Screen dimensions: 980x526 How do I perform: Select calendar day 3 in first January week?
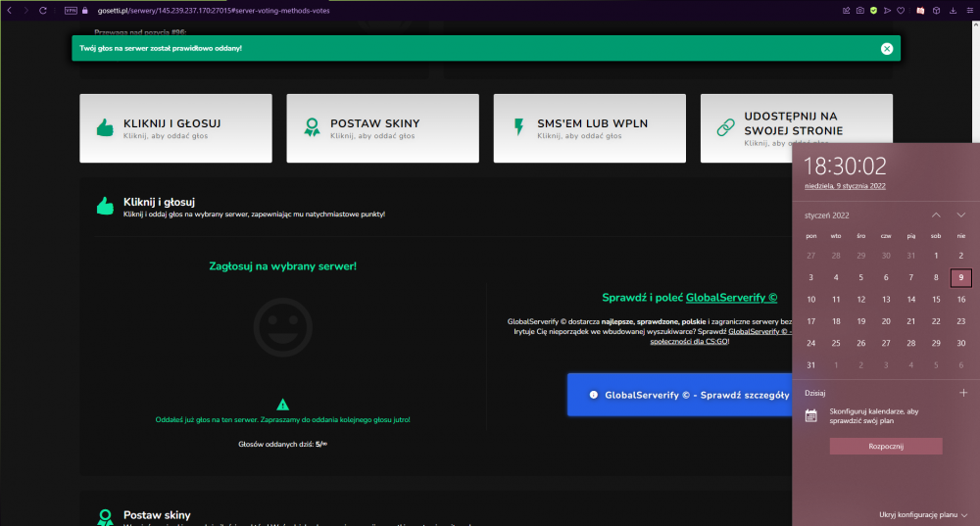point(810,277)
